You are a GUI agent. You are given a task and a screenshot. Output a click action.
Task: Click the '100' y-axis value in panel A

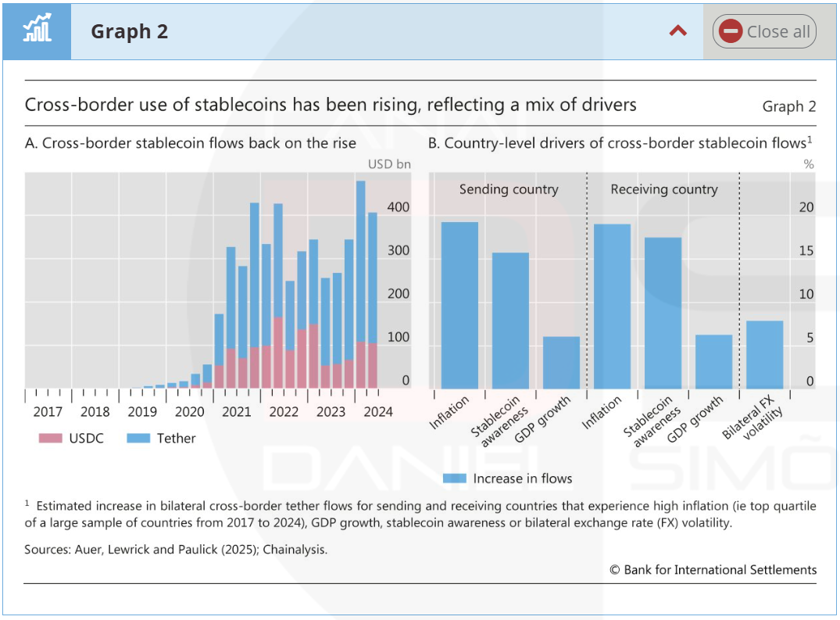[x=398, y=337]
